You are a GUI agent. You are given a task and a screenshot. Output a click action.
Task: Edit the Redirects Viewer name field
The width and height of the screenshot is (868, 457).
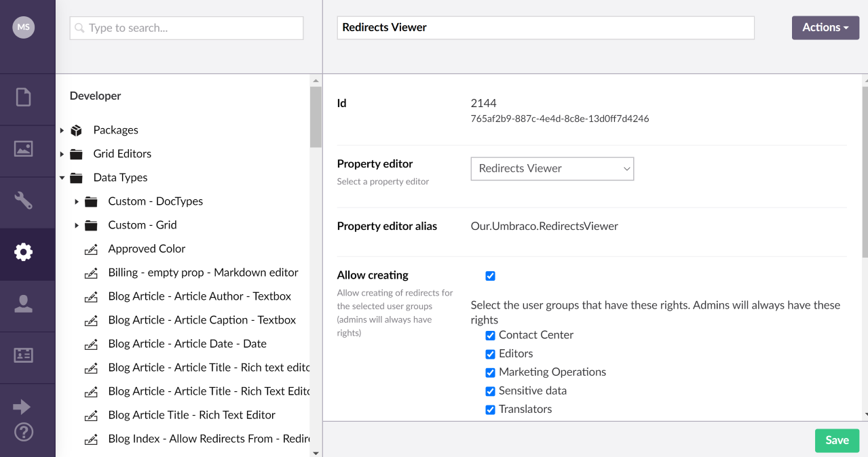(546, 28)
